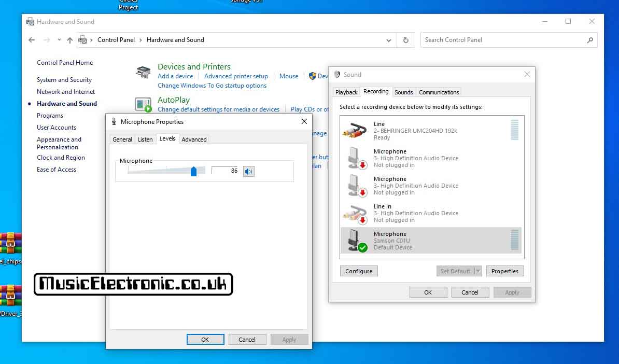Click the Set Default button
The height and width of the screenshot is (364, 619).
[x=455, y=271]
